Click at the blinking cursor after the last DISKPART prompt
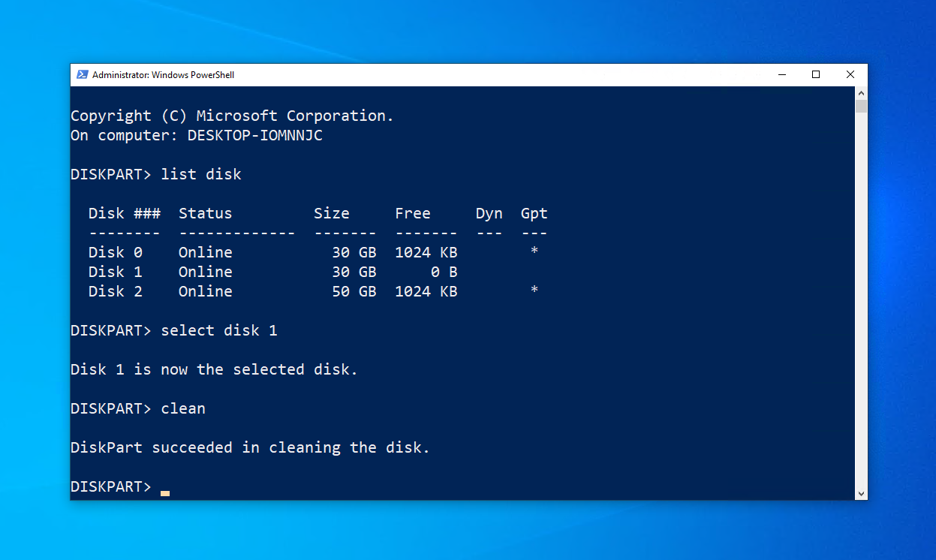936x560 pixels. pos(165,492)
